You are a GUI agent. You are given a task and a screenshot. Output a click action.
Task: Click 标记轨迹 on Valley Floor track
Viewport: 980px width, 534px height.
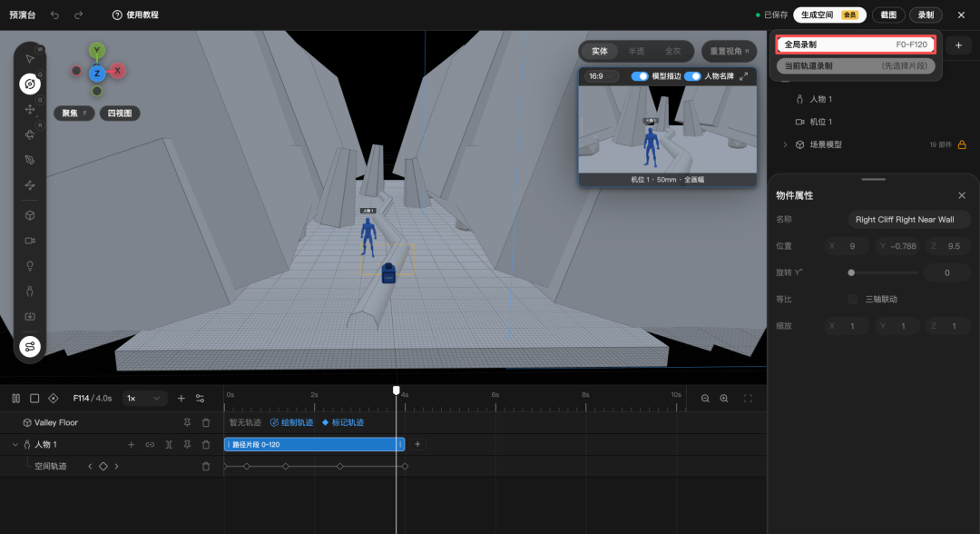point(342,422)
